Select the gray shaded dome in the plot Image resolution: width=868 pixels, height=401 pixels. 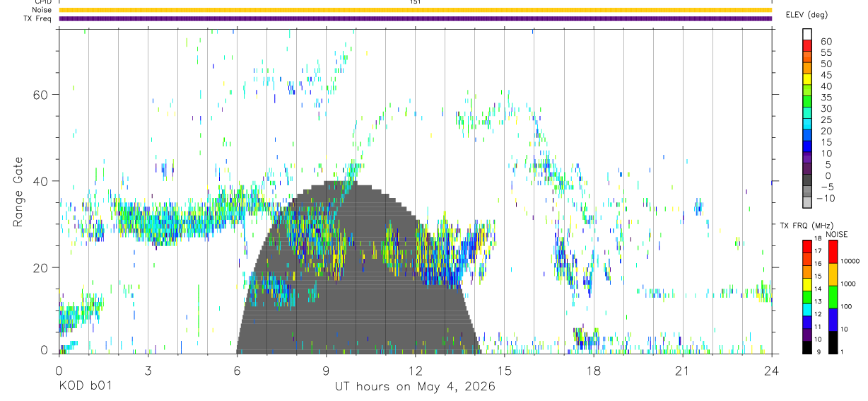pos(358,267)
